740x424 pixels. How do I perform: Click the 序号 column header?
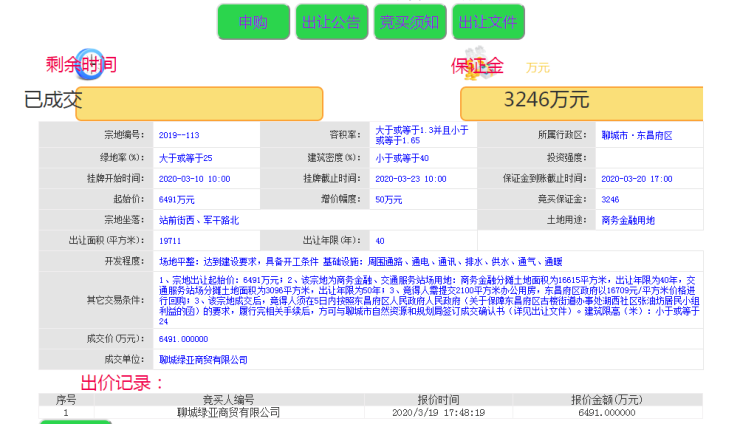[66, 399]
